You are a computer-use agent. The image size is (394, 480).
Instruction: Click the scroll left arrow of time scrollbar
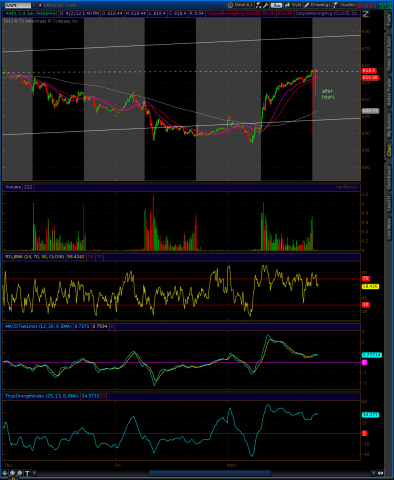34,473
